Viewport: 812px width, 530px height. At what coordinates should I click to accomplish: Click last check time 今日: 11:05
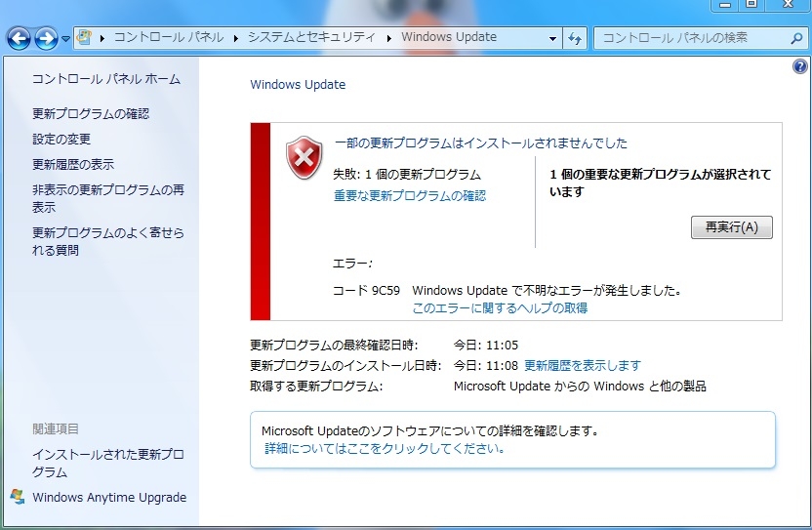[x=486, y=346]
